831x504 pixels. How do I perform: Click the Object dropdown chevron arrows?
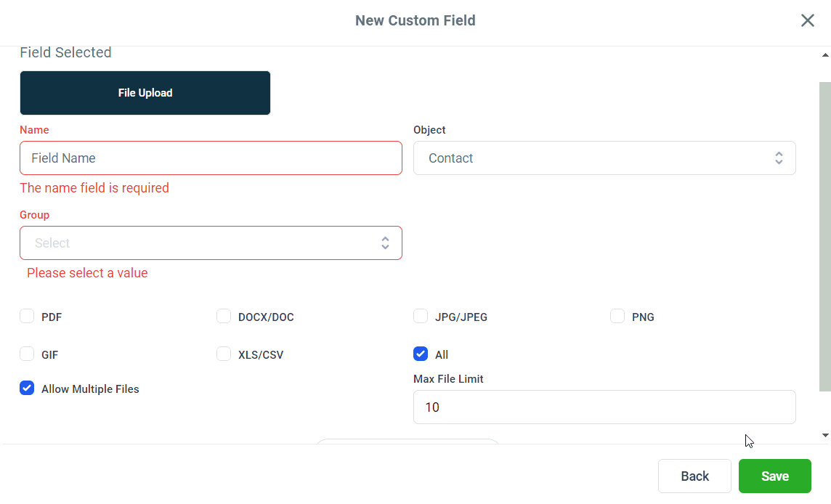[x=779, y=158]
